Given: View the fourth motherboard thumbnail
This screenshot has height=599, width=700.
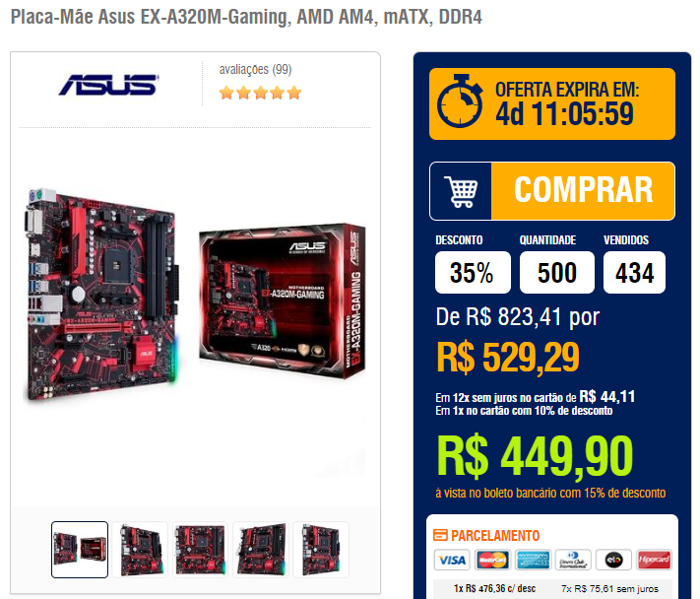Looking at the screenshot, I should pos(261,550).
